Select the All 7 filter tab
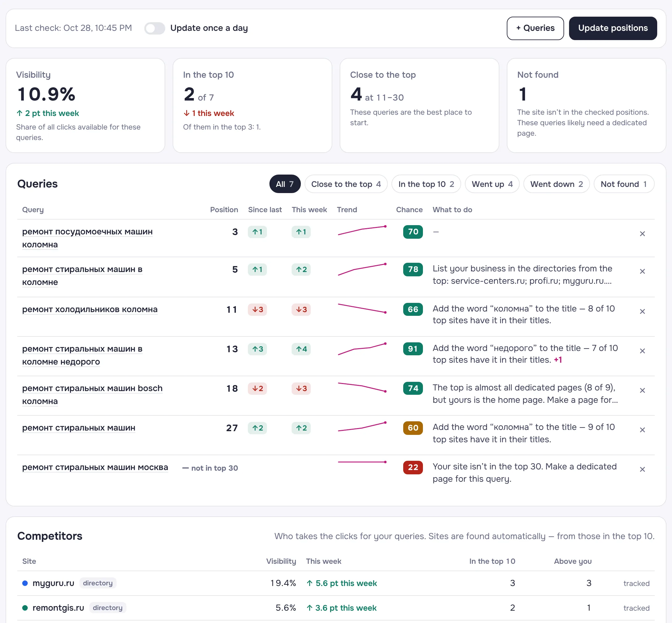672x623 pixels. (285, 184)
